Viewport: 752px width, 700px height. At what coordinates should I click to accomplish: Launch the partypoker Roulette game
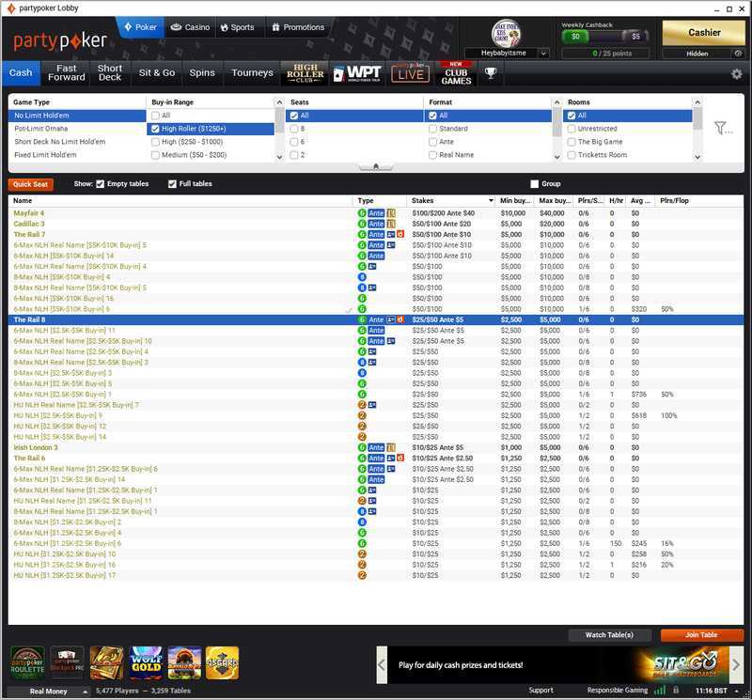[x=27, y=663]
